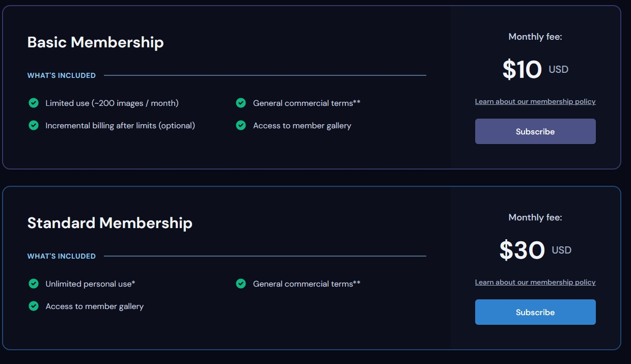Select the $10 USD price text

pos(534,70)
